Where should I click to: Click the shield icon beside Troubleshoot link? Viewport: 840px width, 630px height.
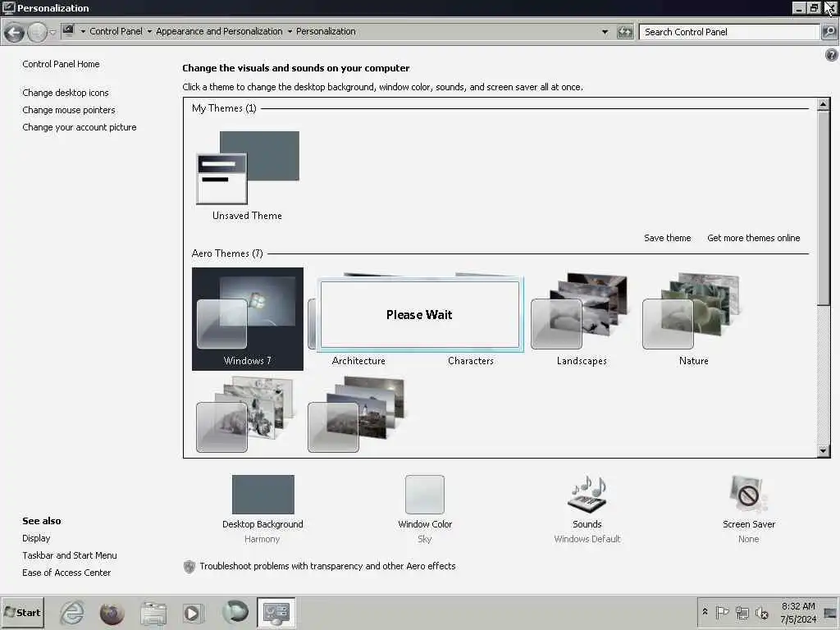(x=189, y=567)
